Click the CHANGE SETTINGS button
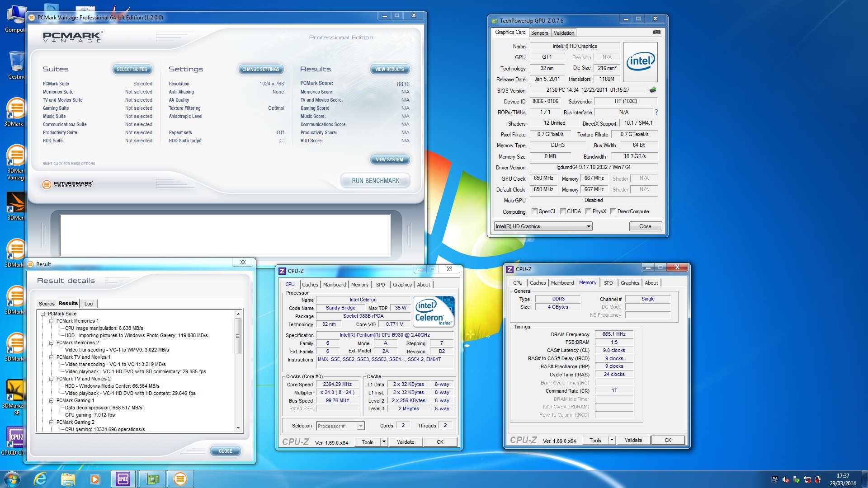 coord(261,69)
